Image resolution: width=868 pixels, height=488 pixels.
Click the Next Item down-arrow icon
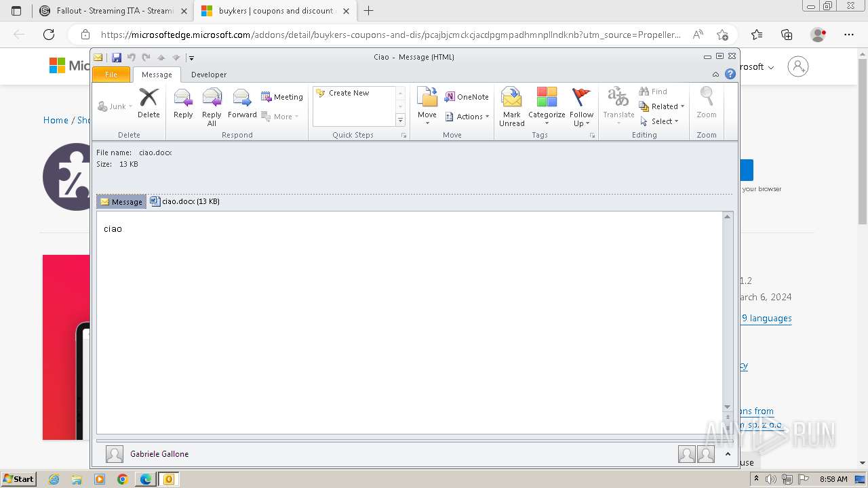tap(176, 58)
